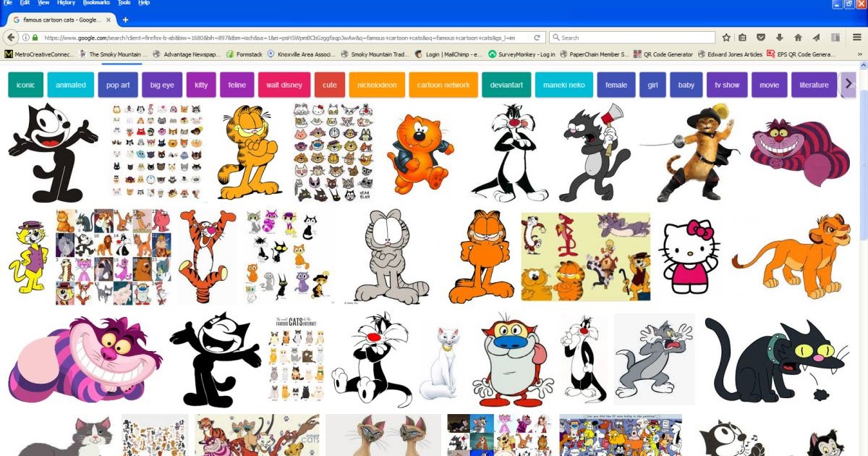Filter images by the female chip
This screenshot has height=456, width=868.
tap(616, 85)
